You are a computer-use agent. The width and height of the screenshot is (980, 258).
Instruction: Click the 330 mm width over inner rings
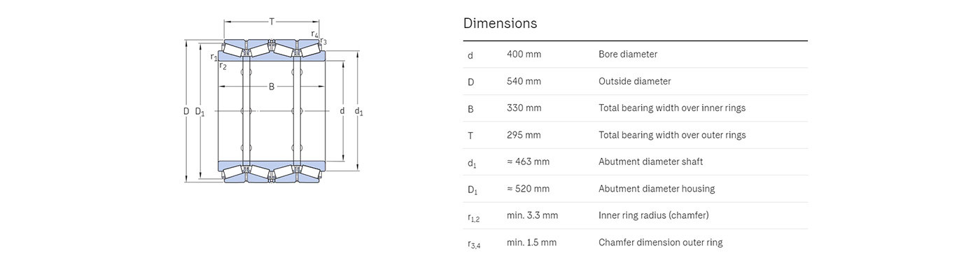[x=524, y=108]
